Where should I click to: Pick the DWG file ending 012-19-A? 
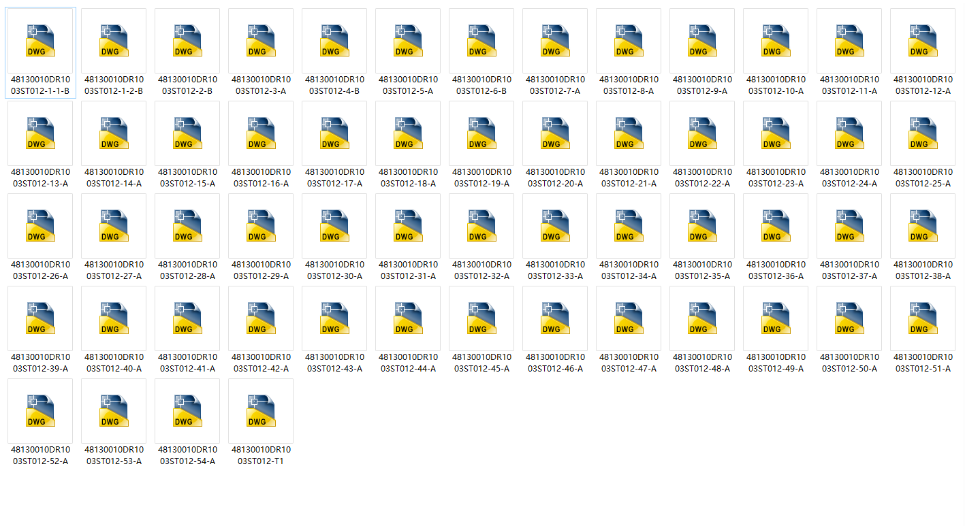click(481, 133)
